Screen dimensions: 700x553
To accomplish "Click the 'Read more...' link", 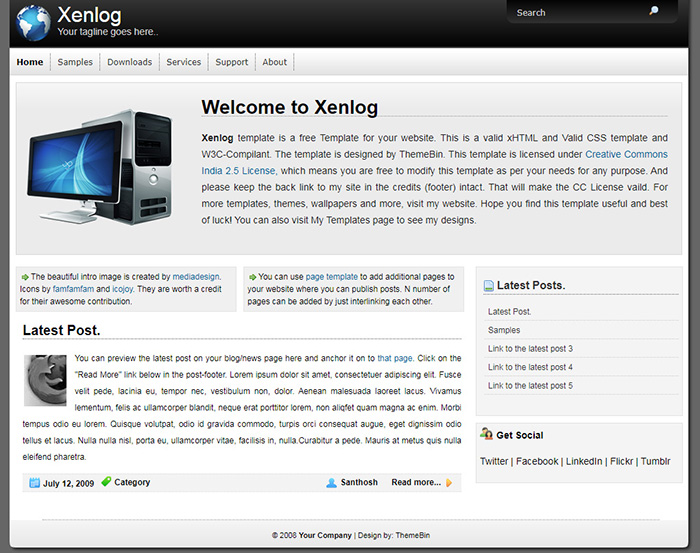I will pyautogui.click(x=416, y=482).
